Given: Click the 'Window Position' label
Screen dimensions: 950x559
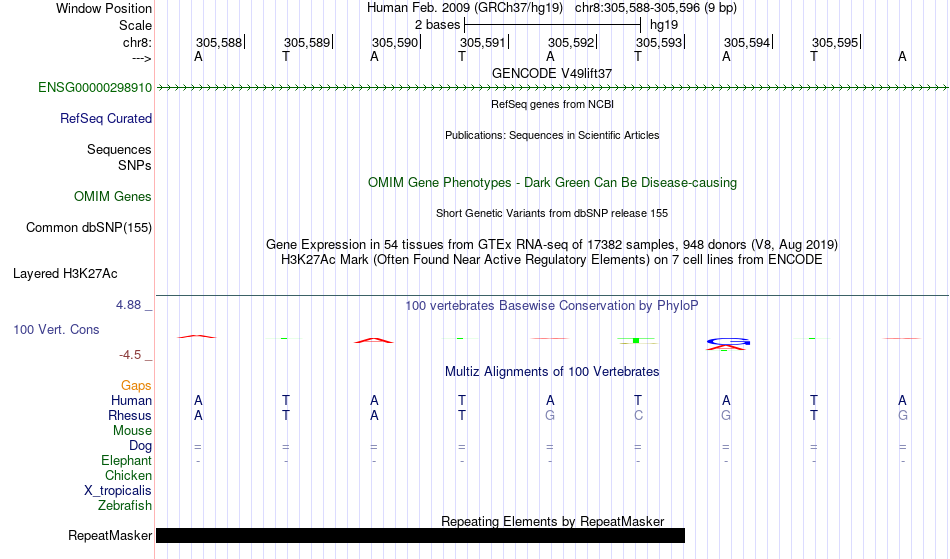Looking at the screenshot, I should (x=104, y=8).
